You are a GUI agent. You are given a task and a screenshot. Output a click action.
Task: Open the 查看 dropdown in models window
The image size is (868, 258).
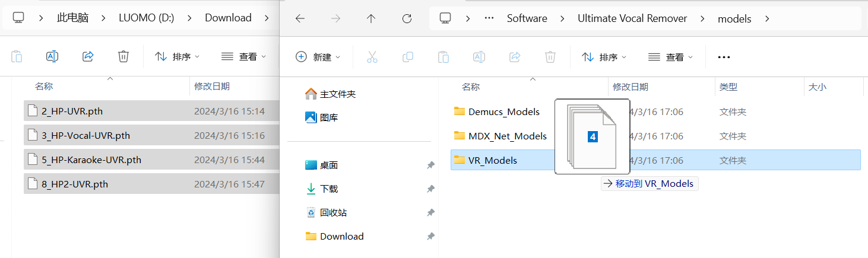coord(671,57)
